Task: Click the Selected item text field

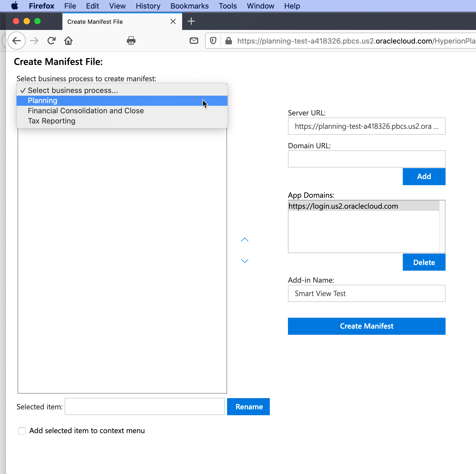Action: [145, 406]
